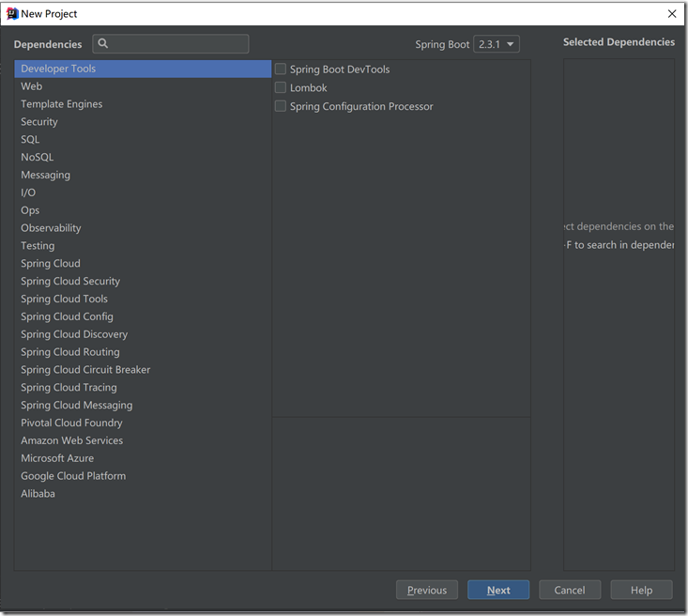This screenshot has height=616, width=688.
Task: Choose Pivotal Cloud Foundry category
Action: 143,423
